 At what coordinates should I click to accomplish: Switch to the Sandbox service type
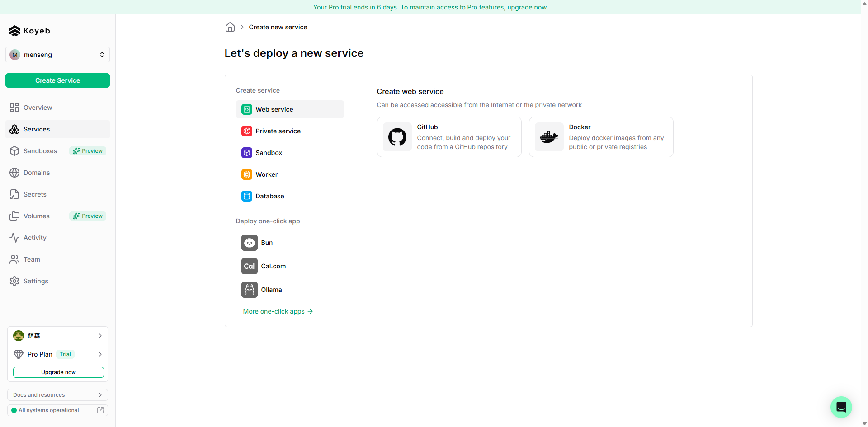[x=269, y=153]
